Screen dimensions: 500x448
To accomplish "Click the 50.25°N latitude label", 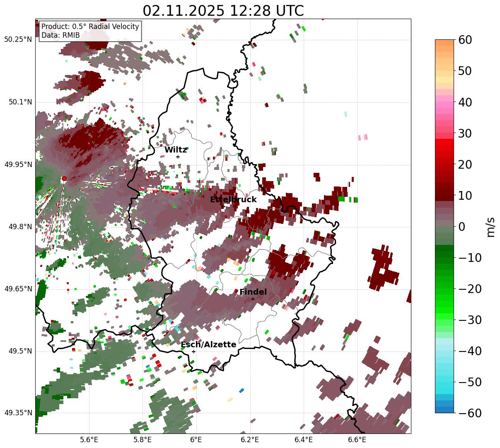I will (x=18, y=40).
